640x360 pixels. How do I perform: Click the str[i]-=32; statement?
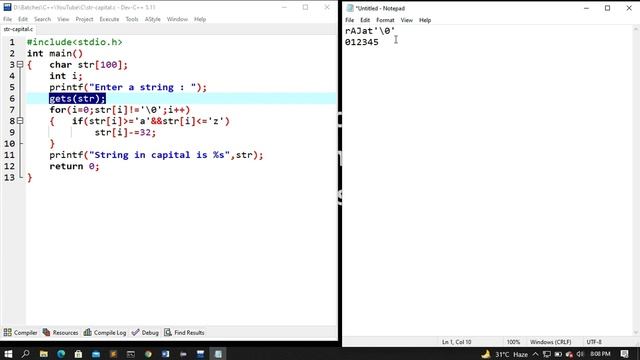coord(125,132)
